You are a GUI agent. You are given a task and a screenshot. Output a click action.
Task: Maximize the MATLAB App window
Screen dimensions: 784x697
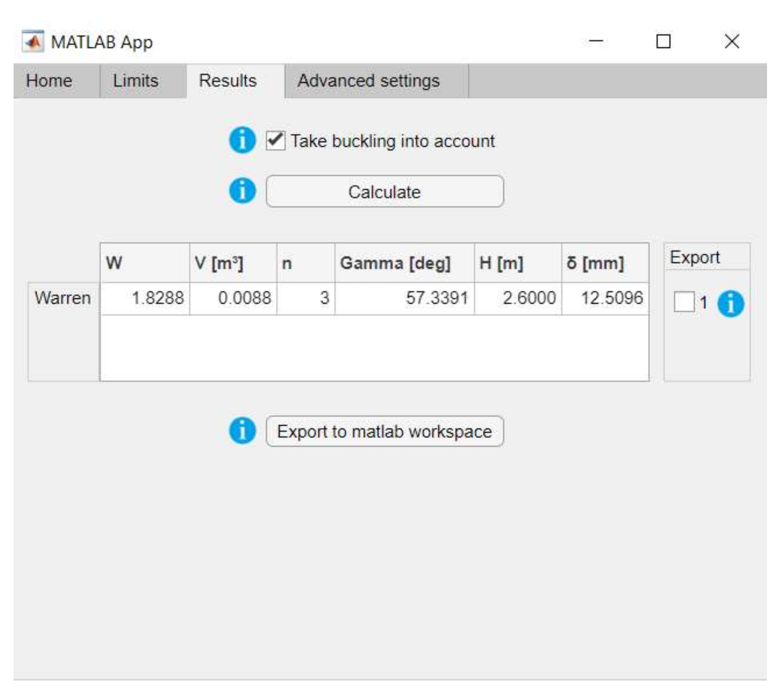point(664,41)
